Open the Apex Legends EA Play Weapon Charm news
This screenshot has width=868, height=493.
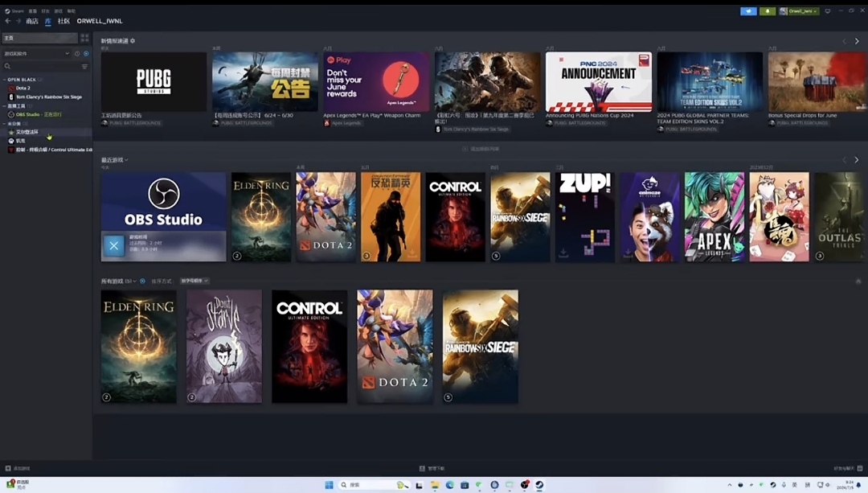tap(376, 82)
